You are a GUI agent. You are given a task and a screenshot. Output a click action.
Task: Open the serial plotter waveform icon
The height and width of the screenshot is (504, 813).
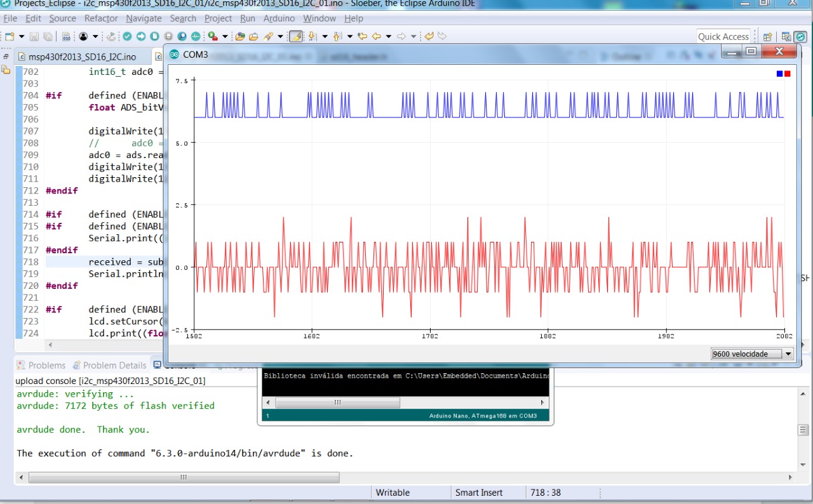[x=196, y=37]
